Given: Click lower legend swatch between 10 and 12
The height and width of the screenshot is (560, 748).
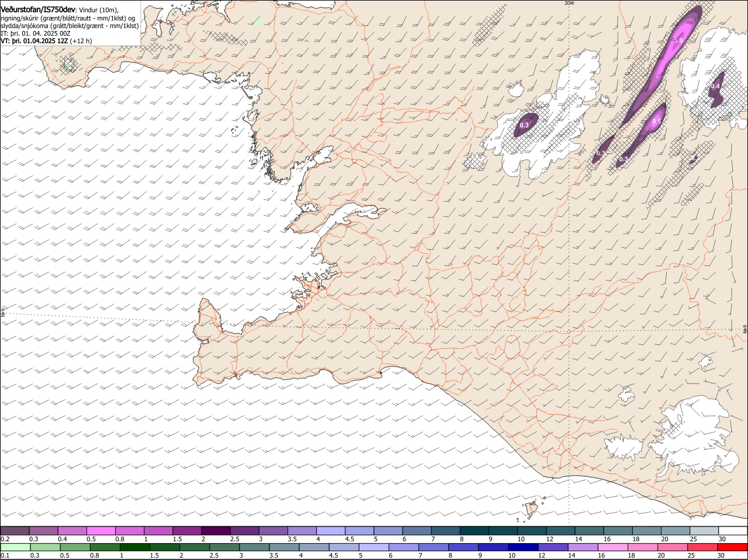Looking at the screenshot, I should point(522,547).
